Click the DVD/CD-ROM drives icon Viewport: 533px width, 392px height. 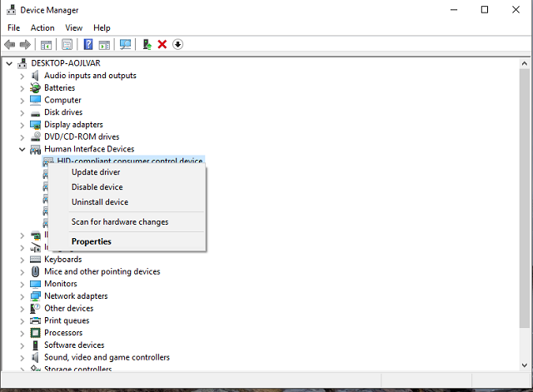click(35, 136)
